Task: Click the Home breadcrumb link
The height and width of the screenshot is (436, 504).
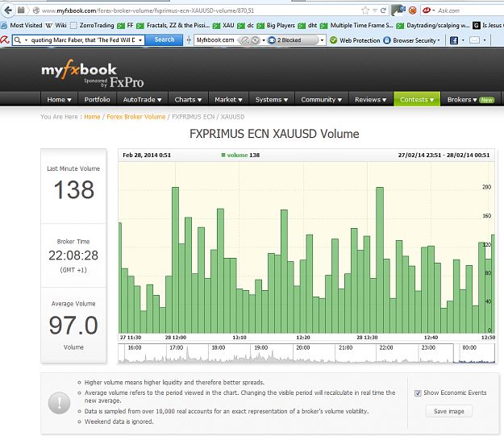Action: (92, 117)
